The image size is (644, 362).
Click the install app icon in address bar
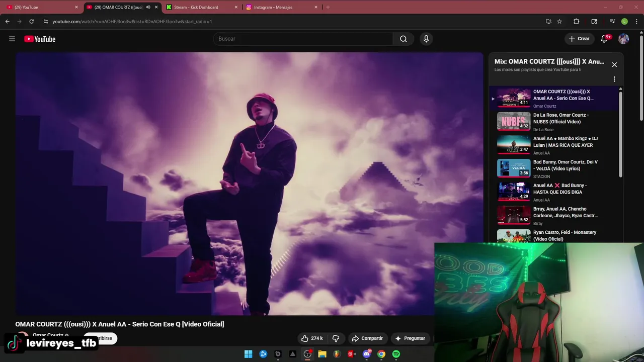tap(548, 22)
